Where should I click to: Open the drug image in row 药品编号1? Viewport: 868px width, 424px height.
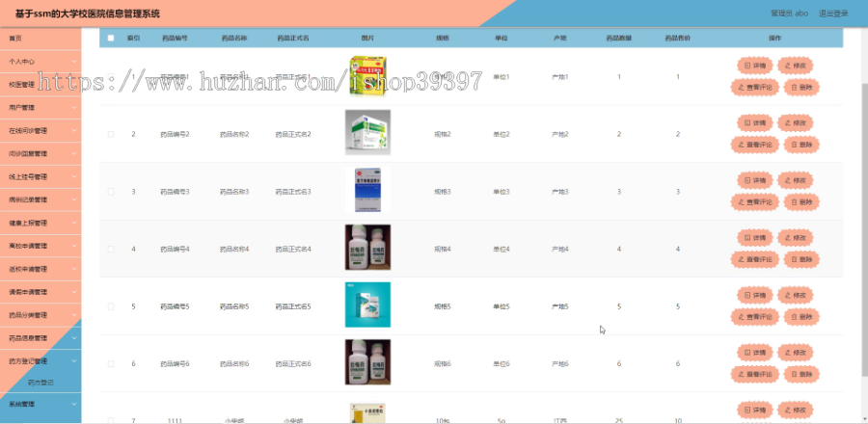(367, 77)
